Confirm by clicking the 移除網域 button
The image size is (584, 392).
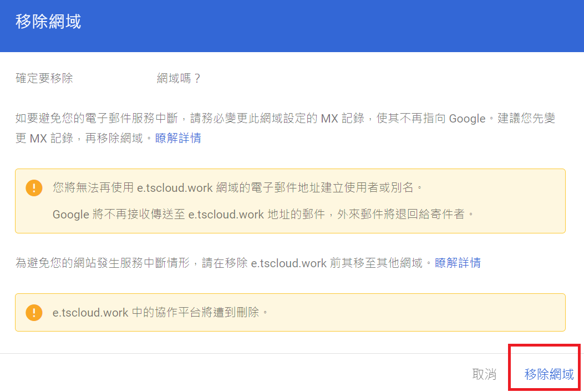[x=549, y=374]
